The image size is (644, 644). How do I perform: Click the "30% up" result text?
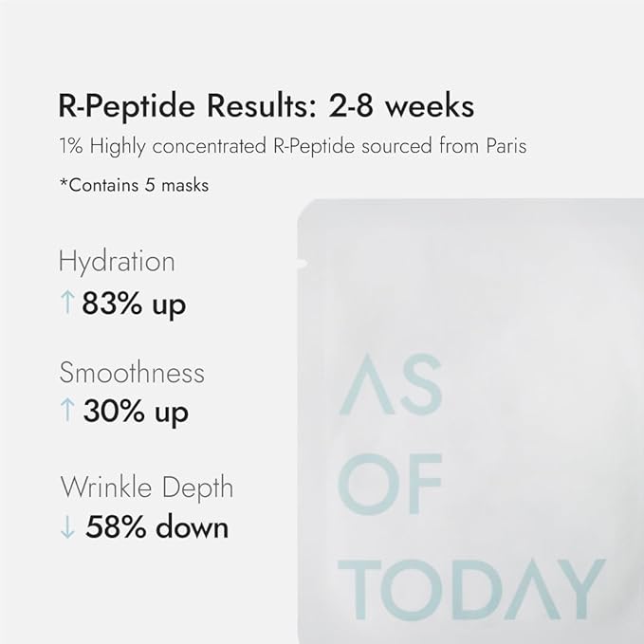[135, 412]
